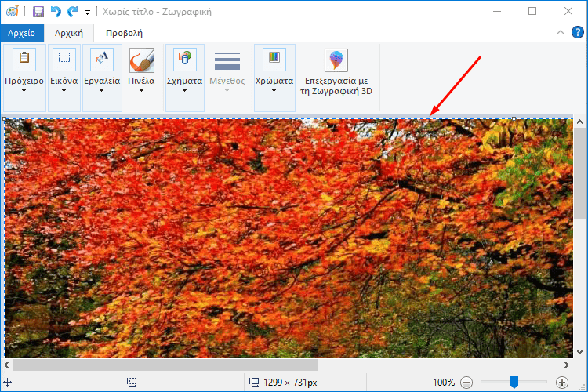This screenshot has width=588, height=392.
Task: Click the Σχήματα shapes icon
Action: pyautogui.click(x=185, y=60)
